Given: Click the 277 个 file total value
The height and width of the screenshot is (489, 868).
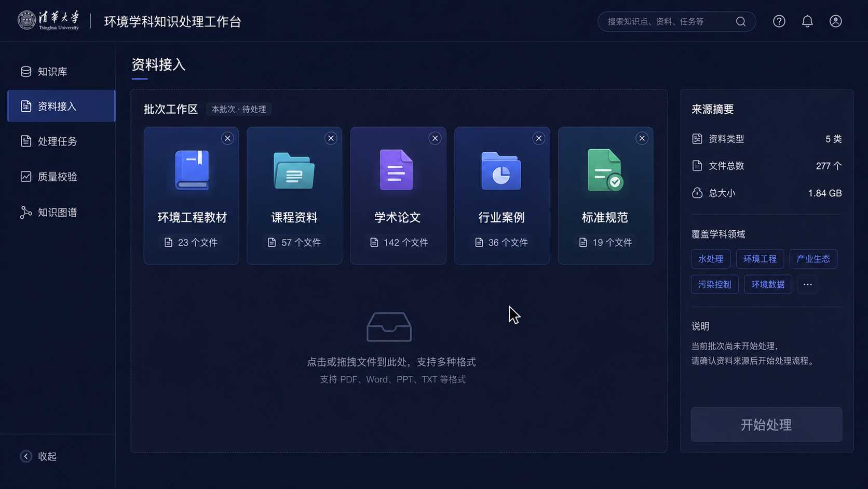Looking at the screenshot, I should click(829, 166).
